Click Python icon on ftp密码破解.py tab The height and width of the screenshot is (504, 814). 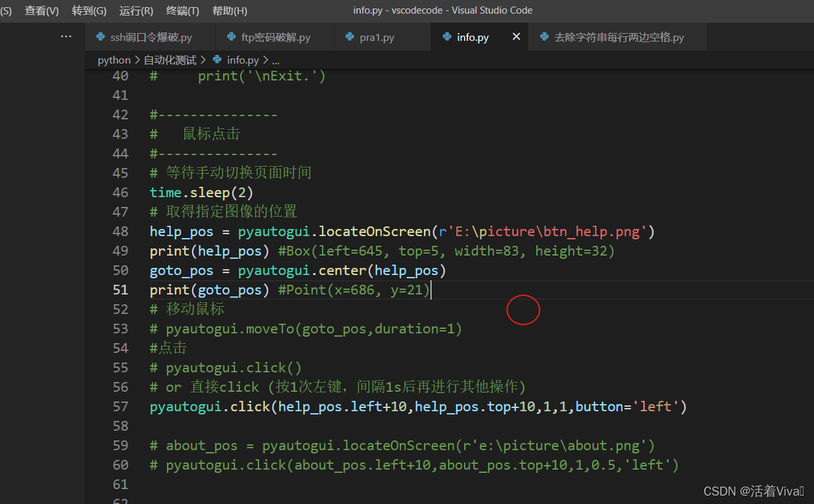click(231, 37)
